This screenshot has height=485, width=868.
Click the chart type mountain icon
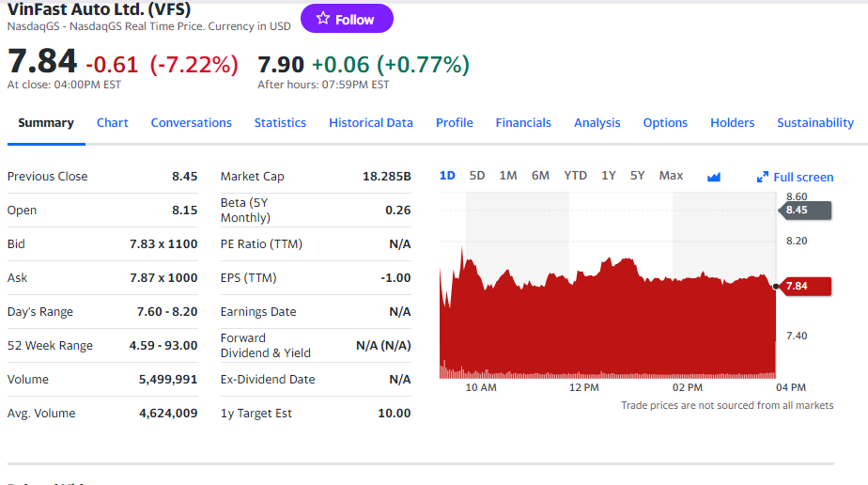[x=713, y=177]
